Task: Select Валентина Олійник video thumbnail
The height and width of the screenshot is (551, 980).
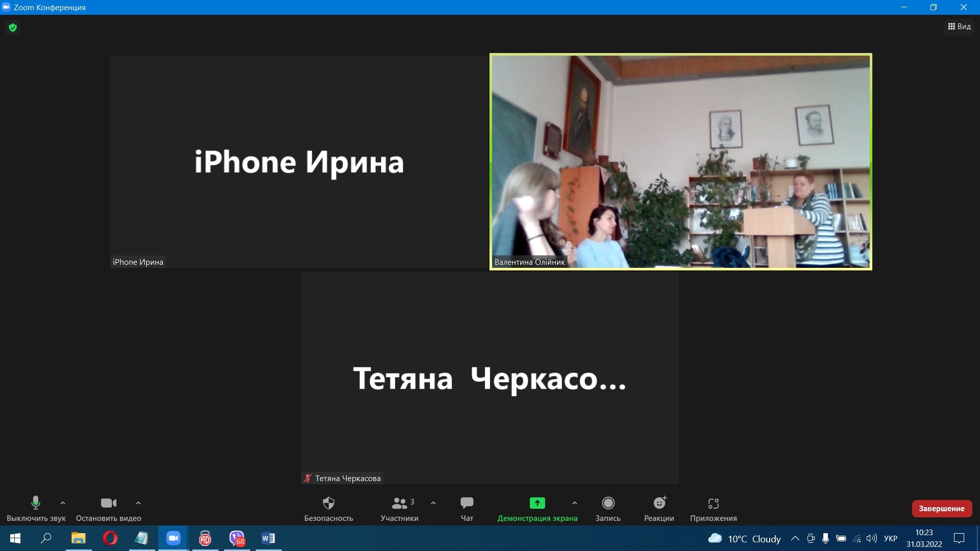Action: [x=680, y=162]
